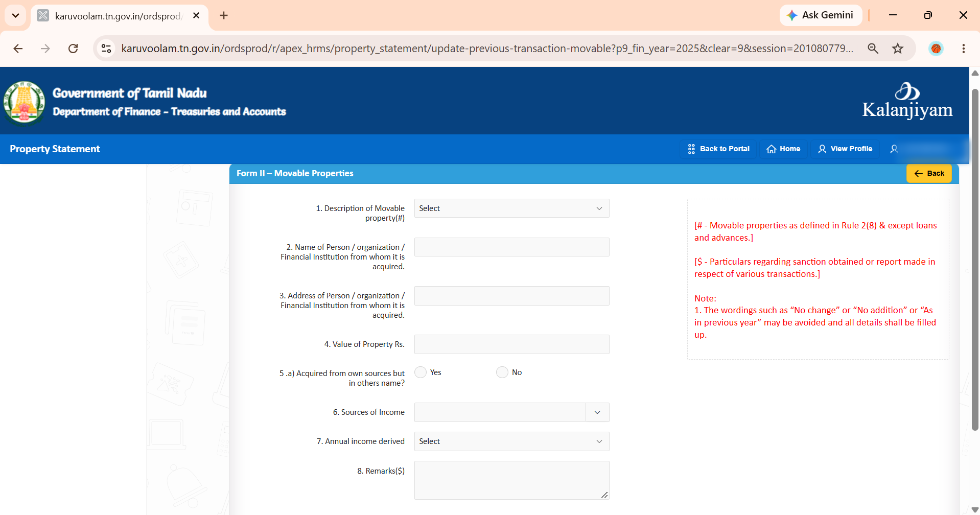
Task: Go Back to Portal
Action: pyautogui.click(x=718, y=149)
